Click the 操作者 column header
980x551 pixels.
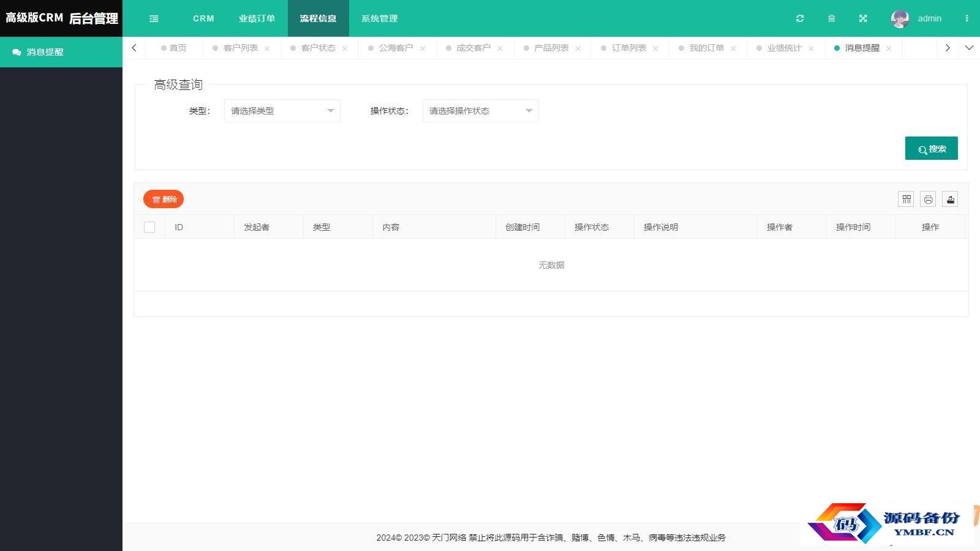click(x=792, y=227)
